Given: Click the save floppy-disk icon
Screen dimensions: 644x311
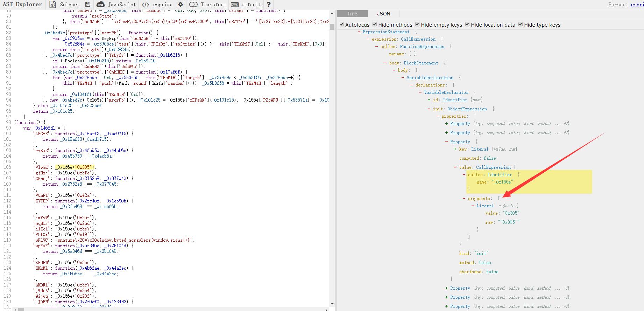Looking at the screenshot, I should [x=87, y=5].
